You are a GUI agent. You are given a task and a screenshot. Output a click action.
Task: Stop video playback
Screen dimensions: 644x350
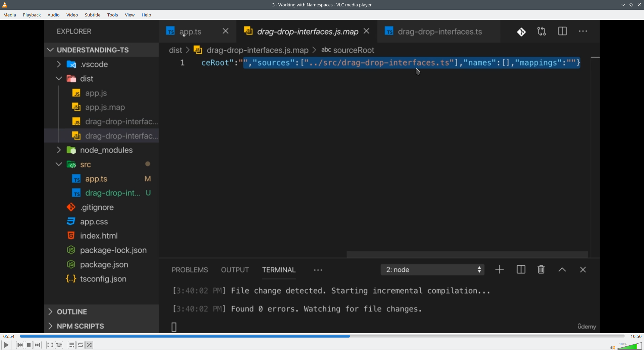[x=29, y=345]
